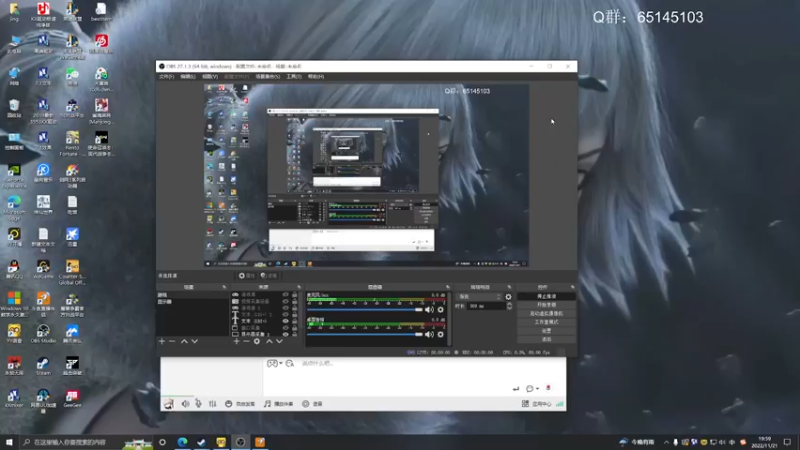Adjust desktop audio volume slider in mixer
This screenshot has width=800, height=450.
coord(365,335)
